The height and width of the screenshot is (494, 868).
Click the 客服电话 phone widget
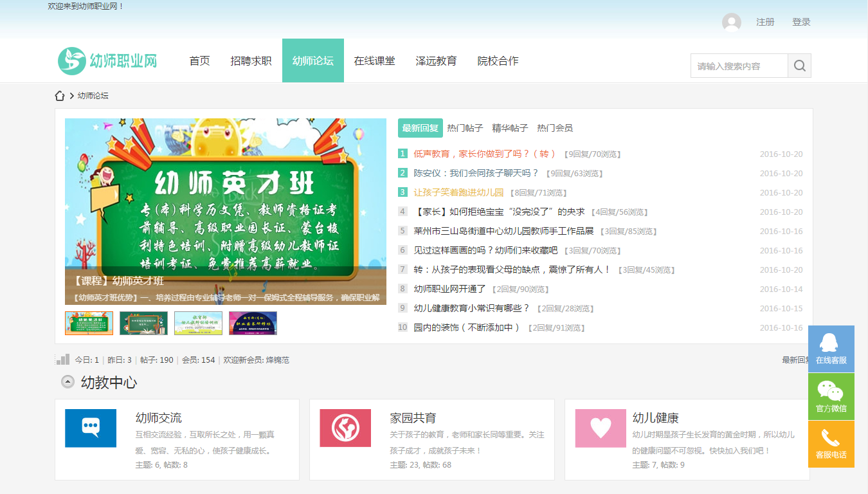click(831, 444)
